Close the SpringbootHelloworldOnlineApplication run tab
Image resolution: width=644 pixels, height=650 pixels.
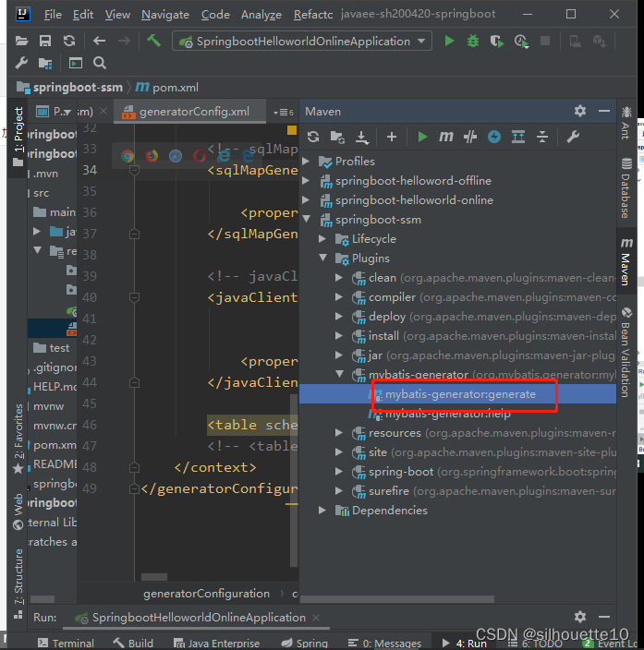pos(316,618)
